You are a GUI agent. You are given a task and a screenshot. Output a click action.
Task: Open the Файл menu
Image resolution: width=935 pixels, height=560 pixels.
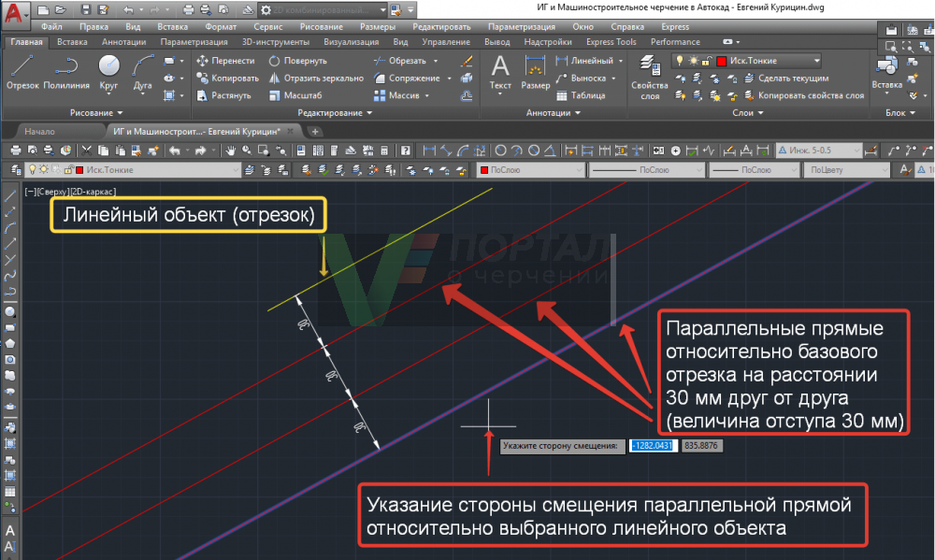(51, 27)
